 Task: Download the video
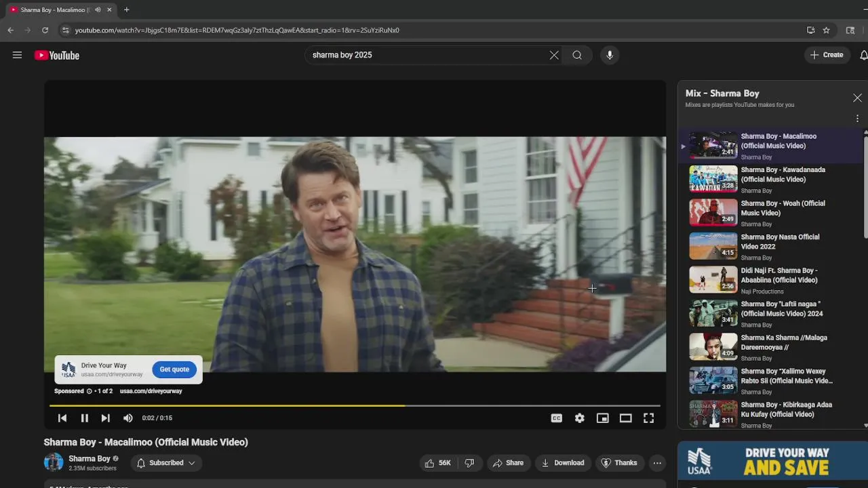(563, 463)
